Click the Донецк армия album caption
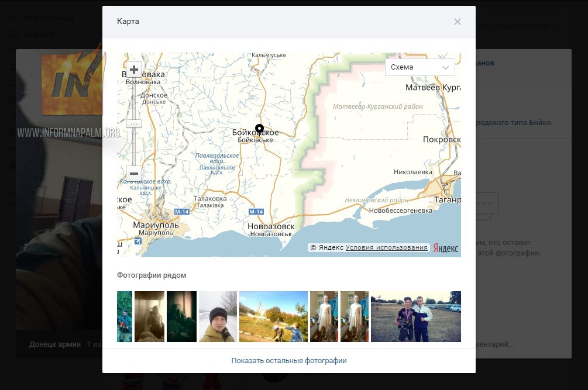Viewport: 588px width, 390px height. (x=55, y=344)
